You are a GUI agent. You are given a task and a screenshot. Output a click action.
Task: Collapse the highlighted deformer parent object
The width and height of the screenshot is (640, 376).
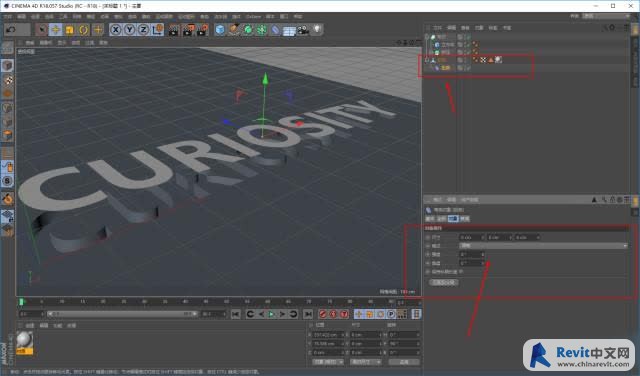click(427, 60)
